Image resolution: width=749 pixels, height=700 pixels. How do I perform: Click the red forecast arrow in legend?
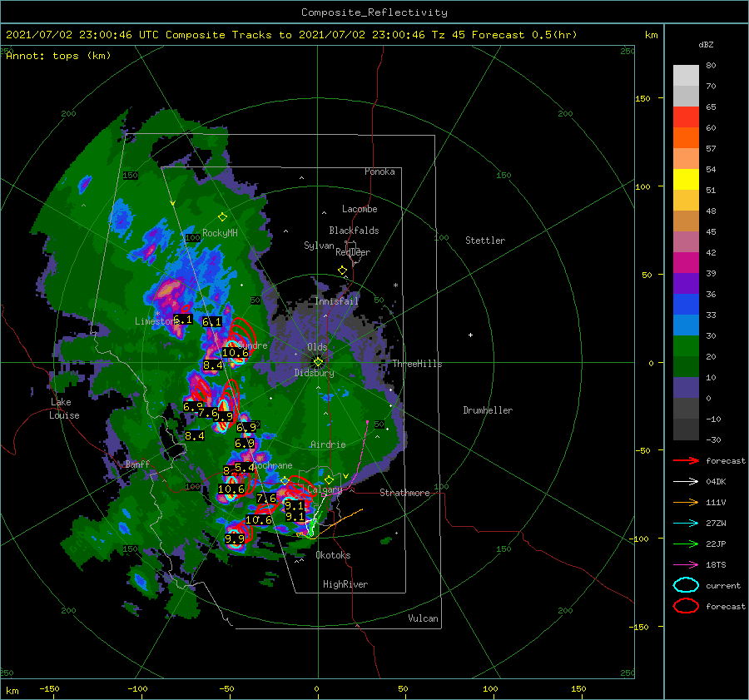(686, 460)
